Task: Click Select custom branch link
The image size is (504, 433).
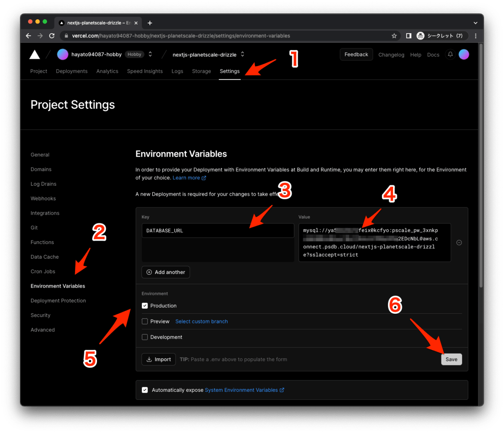Action: pyautogui.click(x=202, y=321)
